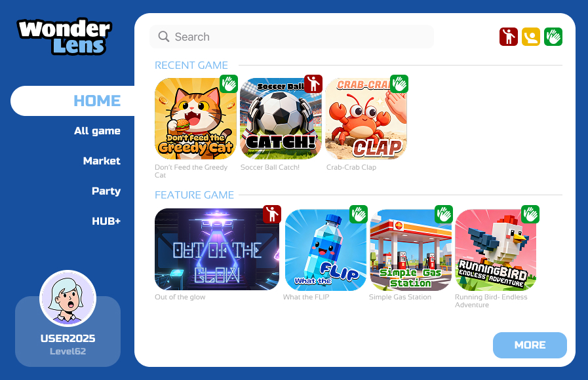Click the magnifier icon in search bar

(163, 36)
